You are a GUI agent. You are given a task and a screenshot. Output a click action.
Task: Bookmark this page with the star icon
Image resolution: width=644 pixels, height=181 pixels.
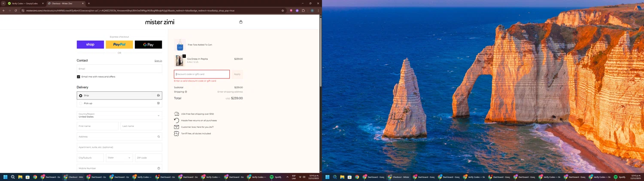[283, 10]
